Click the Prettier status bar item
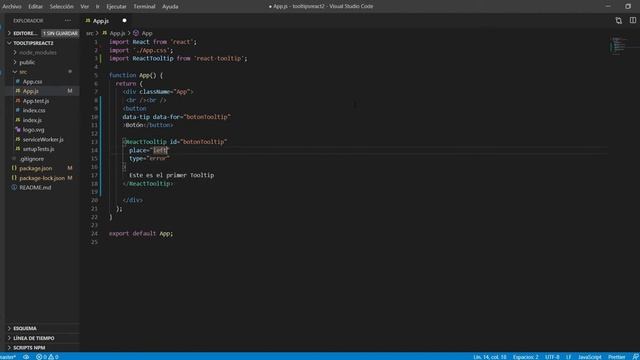 [x=616, y=357]
